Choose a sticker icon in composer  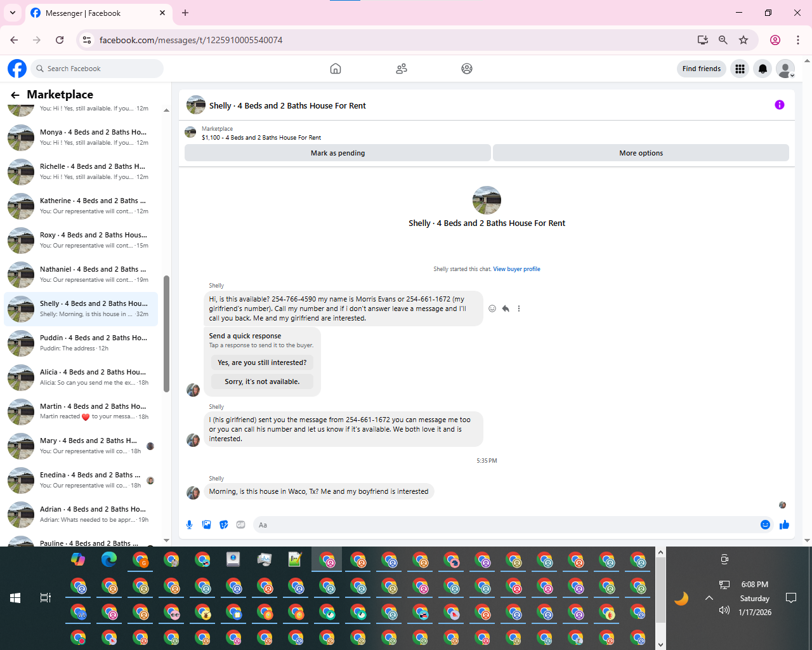coord(224,524)
